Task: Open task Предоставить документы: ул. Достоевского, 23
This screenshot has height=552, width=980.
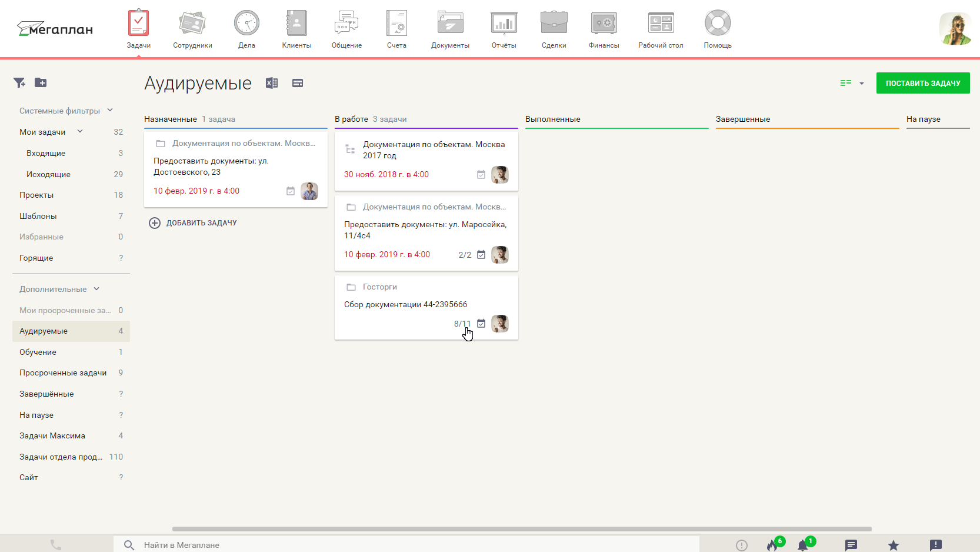Action: pos(211,167)
